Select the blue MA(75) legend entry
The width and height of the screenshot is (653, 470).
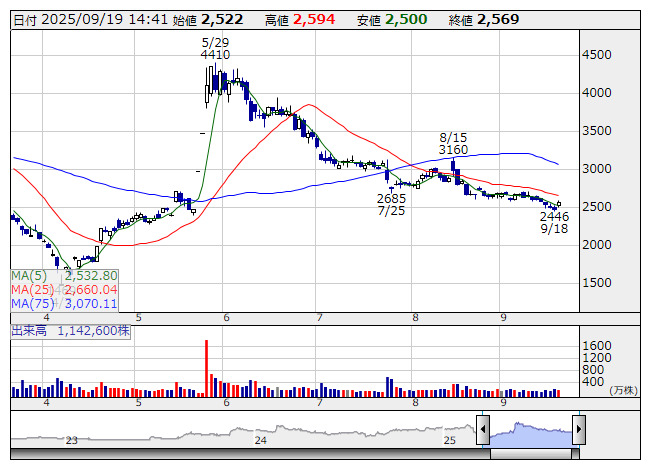point(65,303)
